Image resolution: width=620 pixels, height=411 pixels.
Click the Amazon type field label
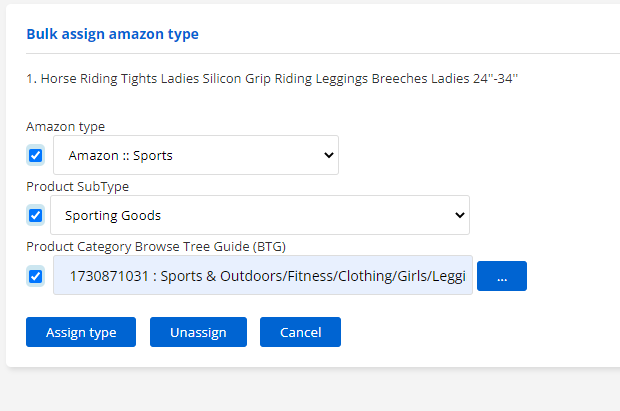(x=66, y=127)
